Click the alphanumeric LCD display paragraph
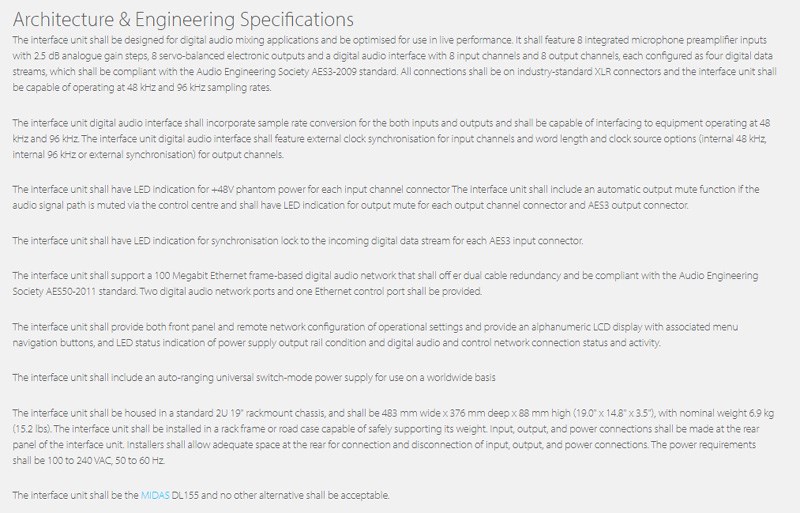Screen dimensions: 800x513 tap(376, 334)
